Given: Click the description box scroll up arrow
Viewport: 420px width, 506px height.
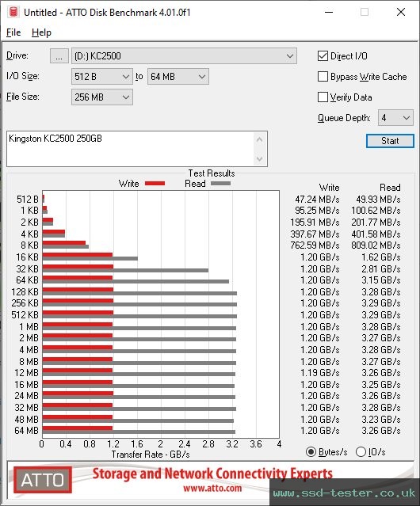Looking at the screenshot, I should 260,139.
